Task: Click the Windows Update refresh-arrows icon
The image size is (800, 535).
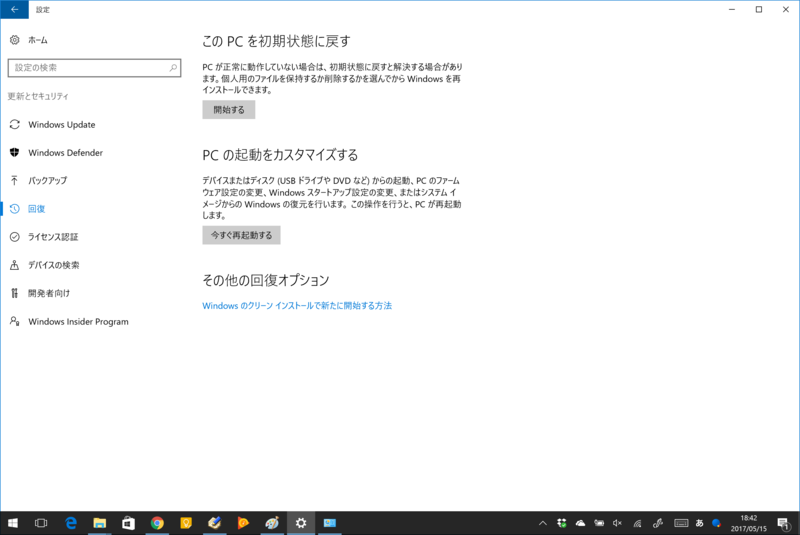Action: point(14,124)
